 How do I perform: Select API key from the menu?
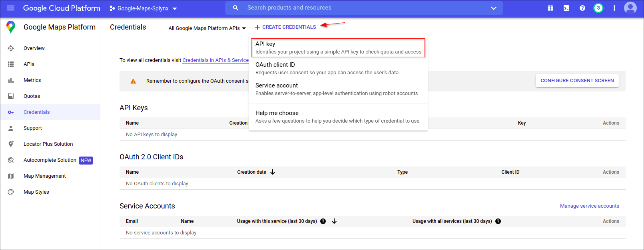pyautogui.click(x=338, y=48)
